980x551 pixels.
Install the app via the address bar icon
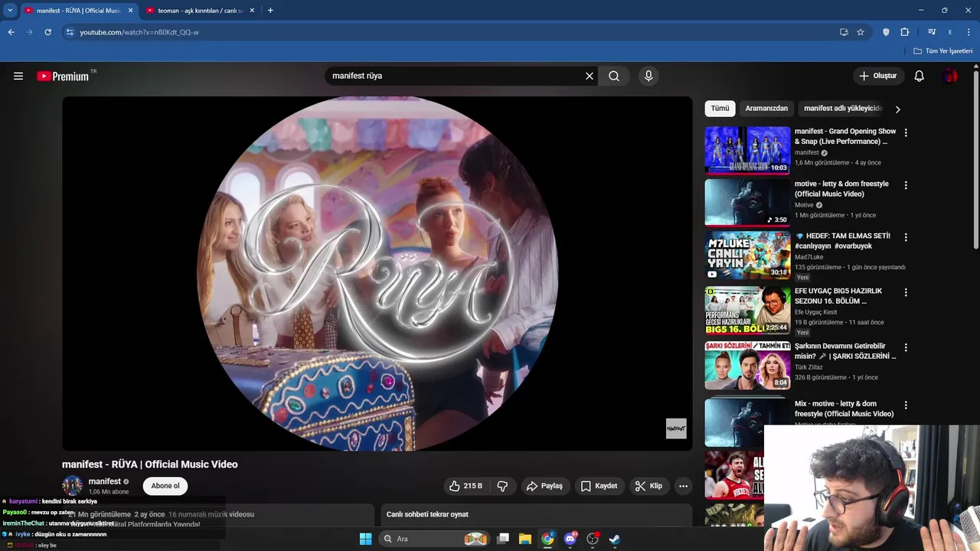pos(844,32)
